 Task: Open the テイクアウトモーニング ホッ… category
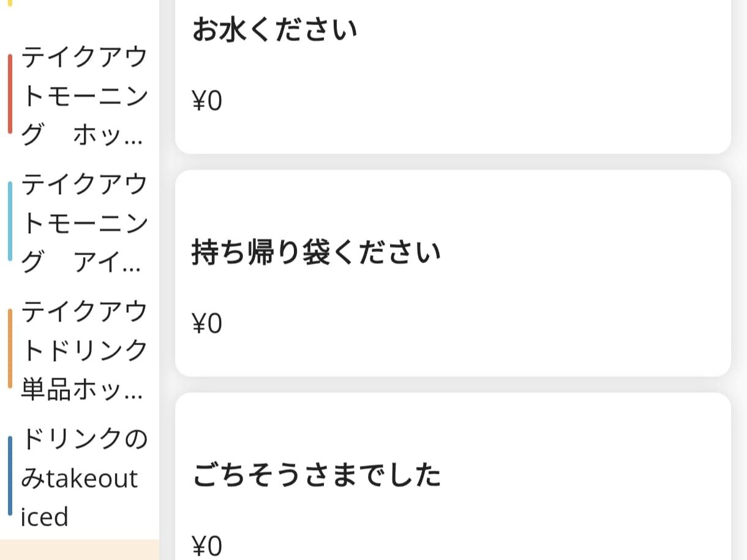(x=84, y=97)
